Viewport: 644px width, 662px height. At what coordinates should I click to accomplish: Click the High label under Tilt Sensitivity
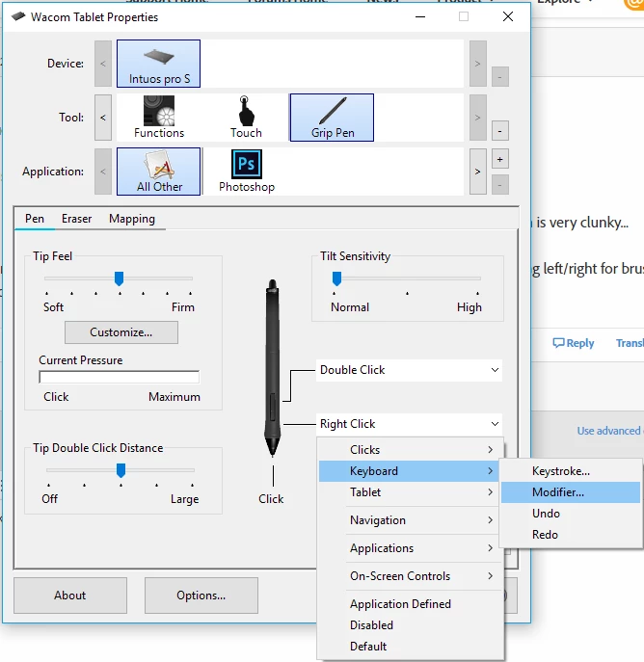click(470, 307)
